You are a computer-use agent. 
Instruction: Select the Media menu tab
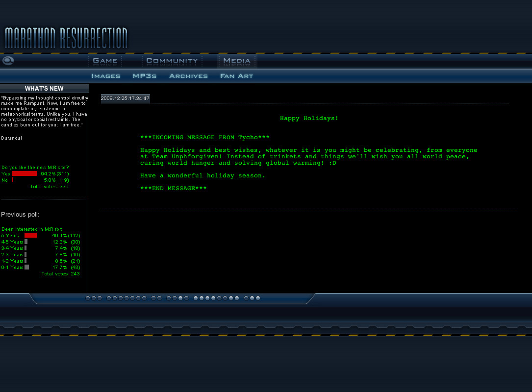coord(237,61)
